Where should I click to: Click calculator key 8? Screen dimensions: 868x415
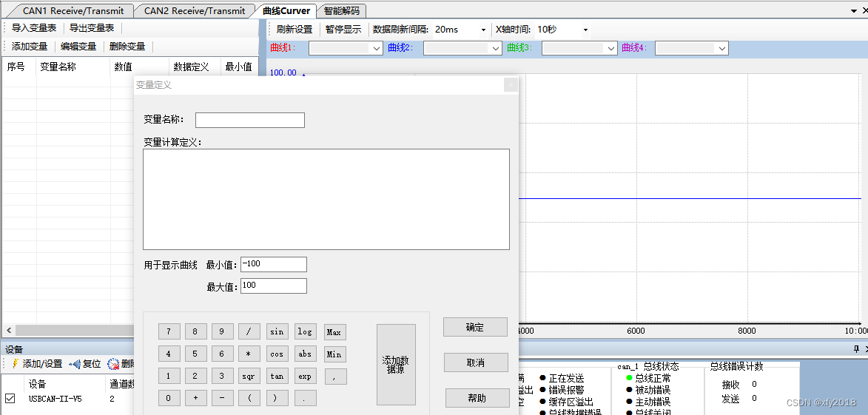click(x=195, y=332)
